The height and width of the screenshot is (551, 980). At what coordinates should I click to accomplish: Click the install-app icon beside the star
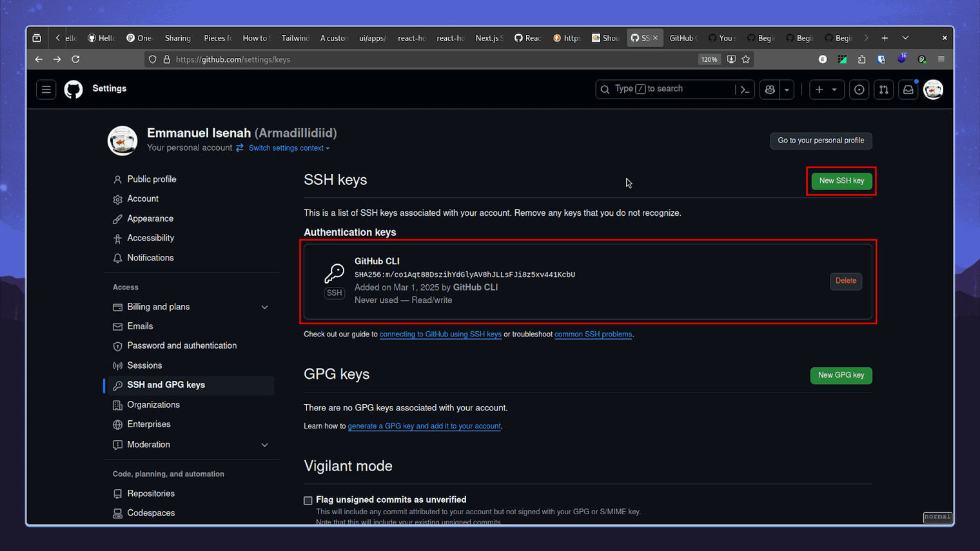point(731,59)
